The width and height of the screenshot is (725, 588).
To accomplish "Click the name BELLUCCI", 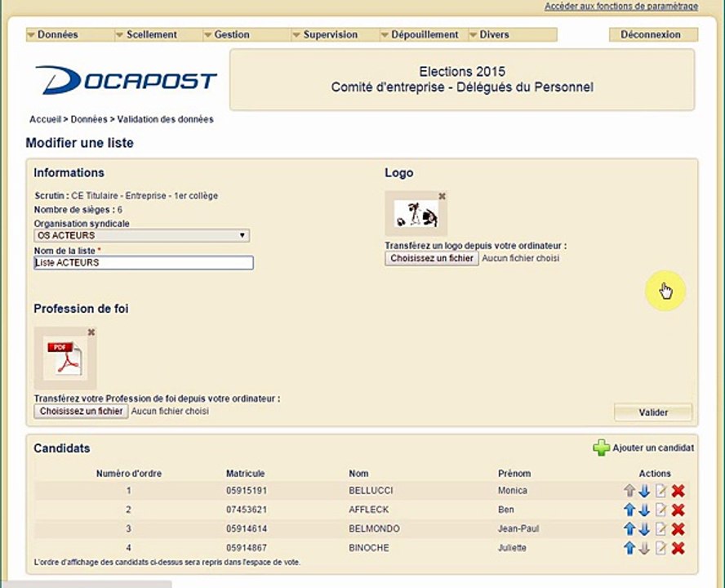I will point(371,490).
